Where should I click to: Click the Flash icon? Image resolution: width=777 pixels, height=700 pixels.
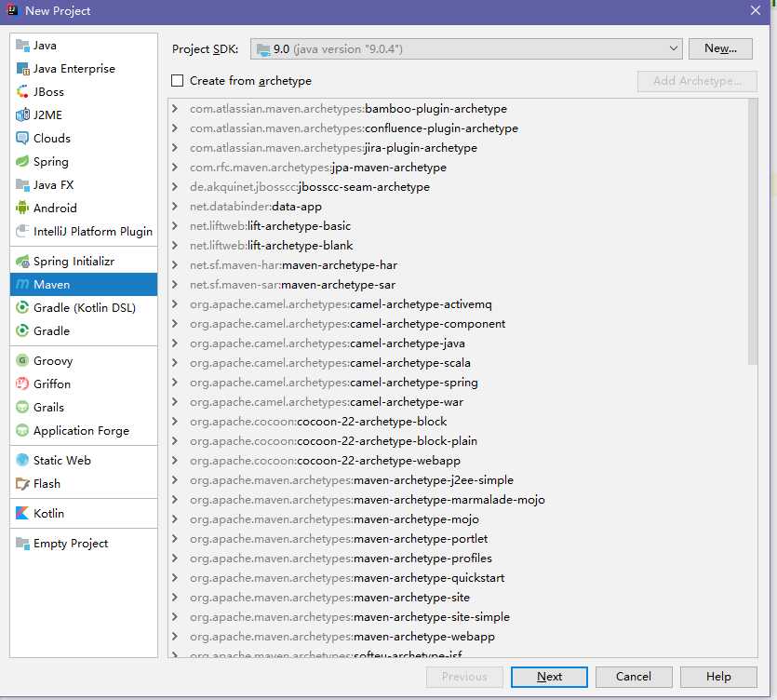point(22,483)
